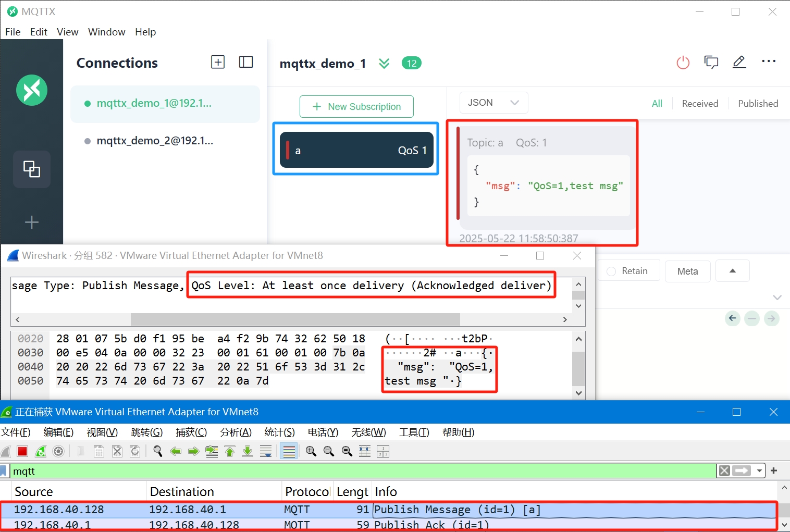The image size is (790, 532).
Task: Open the Meta button
Action: pyautogui.click(x=687, y=271)
